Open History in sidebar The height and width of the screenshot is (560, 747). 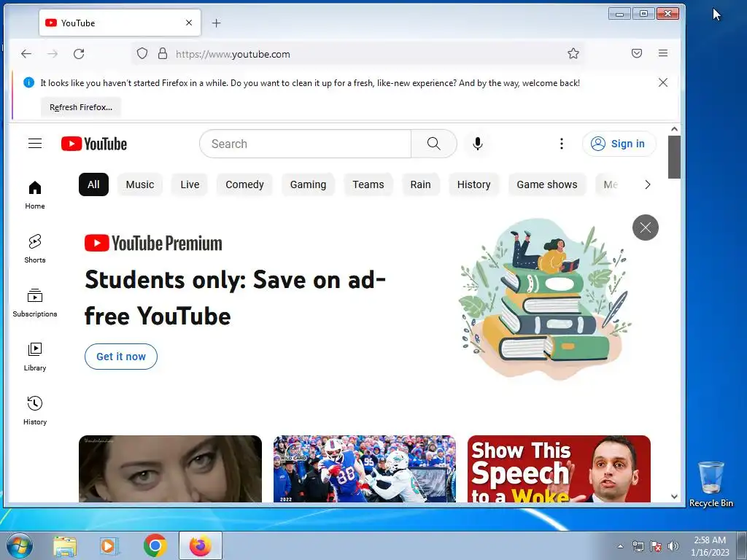pos(35,411)
